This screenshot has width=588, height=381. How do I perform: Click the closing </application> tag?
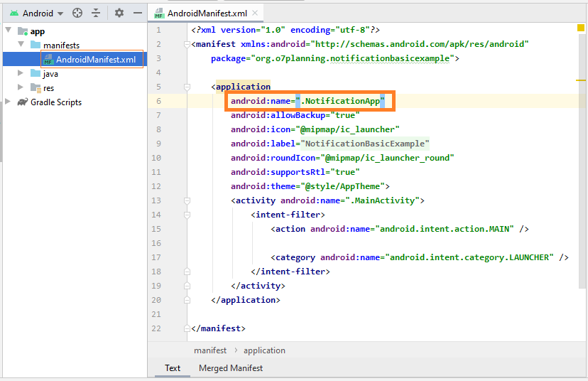tap(246, 300)
